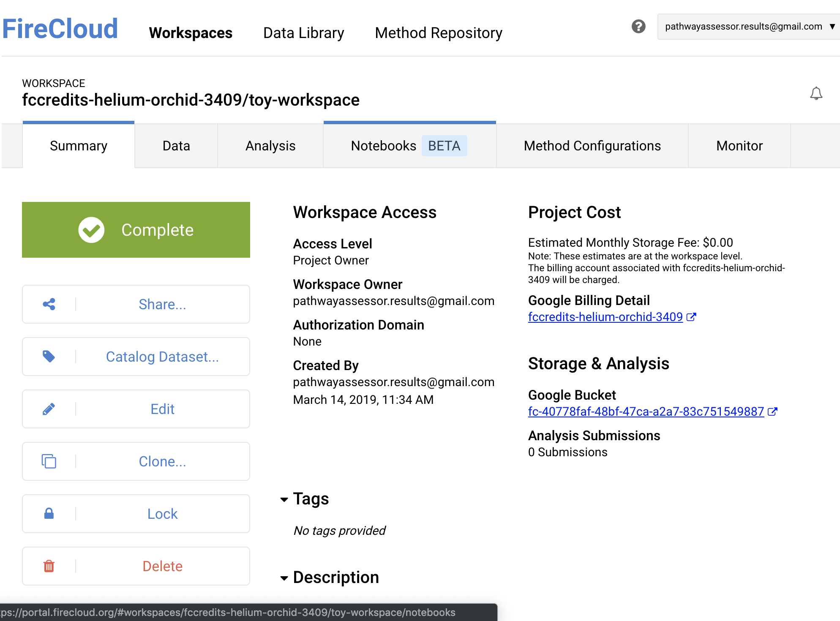Click the external link icon beside Google Bucket
The image size is (840, 621).
tap(772, 411)
